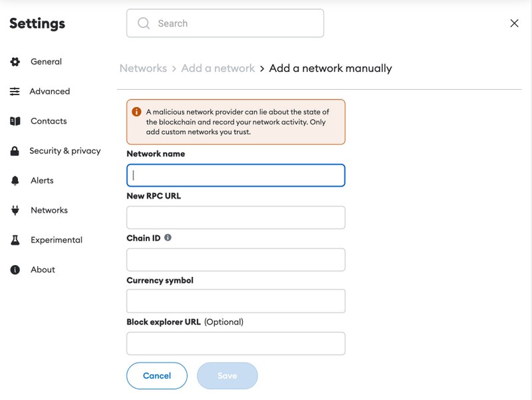Close the Settings page with X
Screen dimensions: 532x400
(x=514, y=23)
